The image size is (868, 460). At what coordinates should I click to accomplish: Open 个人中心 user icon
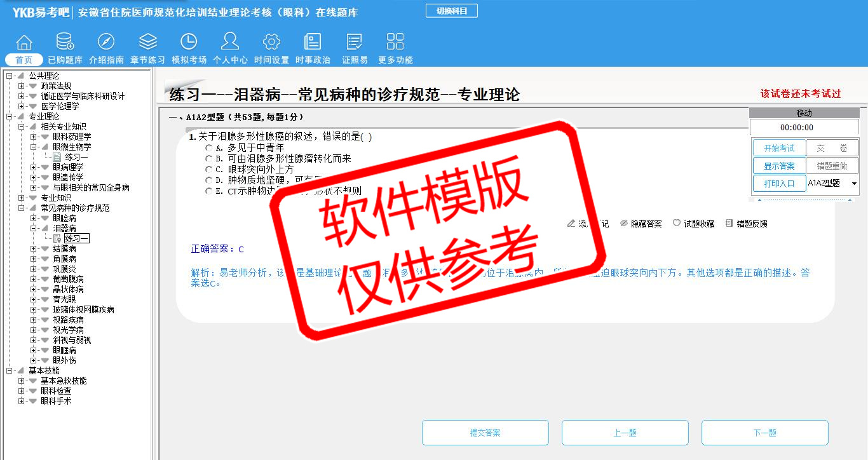coord(230,42)
